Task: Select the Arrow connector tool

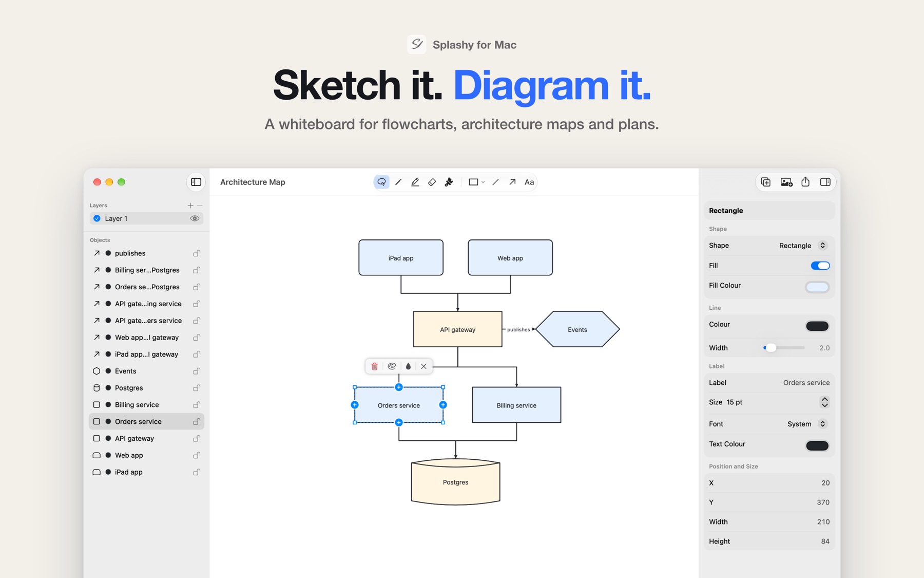Action: coord(512,182)
